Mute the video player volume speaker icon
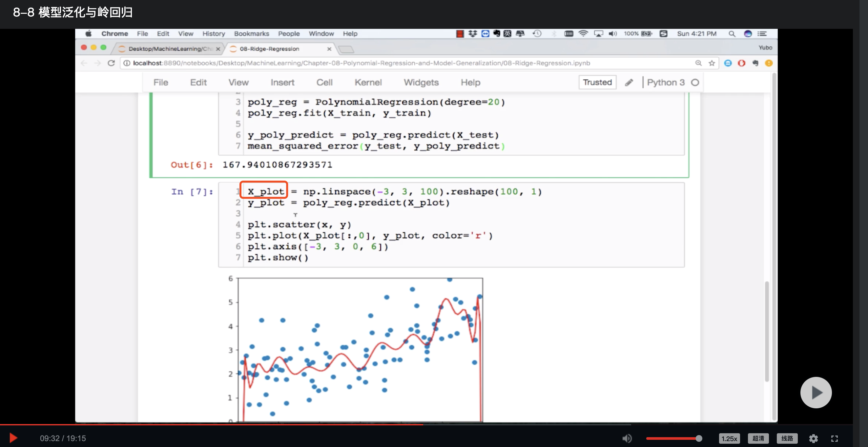868x447 pixels. click(x=627, y=438)
